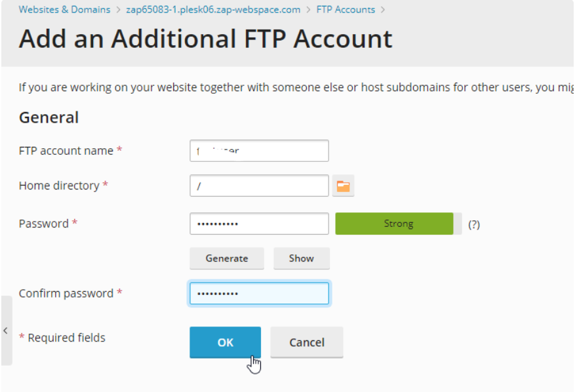The height and width of the screenshot is (392, 575).
Task: Click the OK button to create the account
Action: point(225,342)
